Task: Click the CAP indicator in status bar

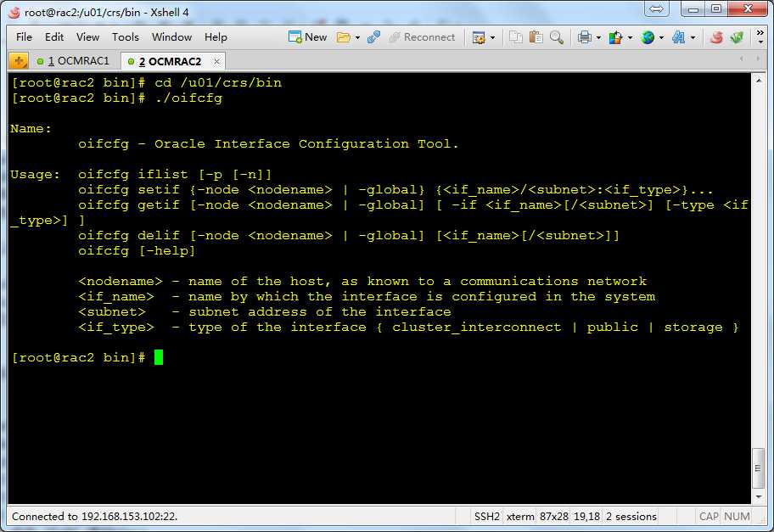Action: point(709,517)
